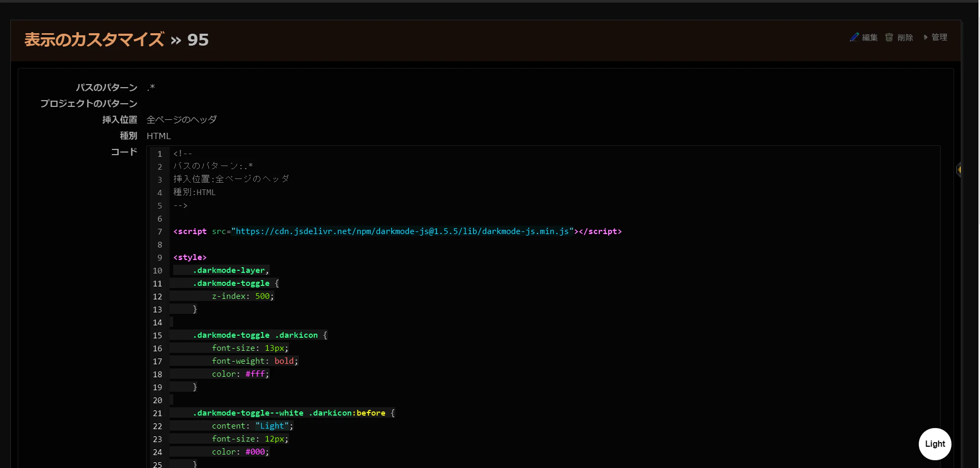The height and width of the screenshot is (468, 980).
Task: Click the gray arrow beside 管理
Action: (926, 37)
